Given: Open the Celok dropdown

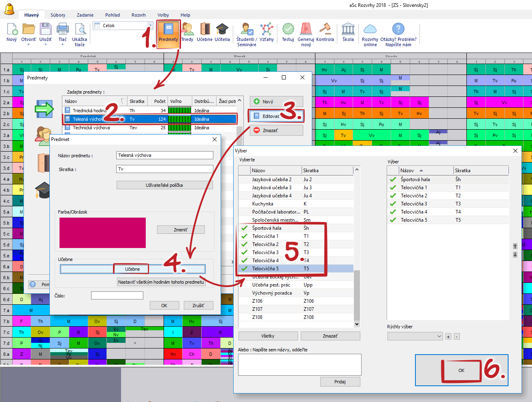Looking at the screenshot, I should [x=150, y=26].
